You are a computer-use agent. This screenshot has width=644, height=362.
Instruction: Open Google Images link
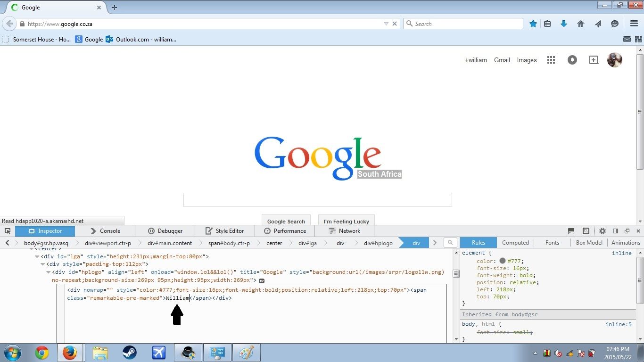coord(527,60)
